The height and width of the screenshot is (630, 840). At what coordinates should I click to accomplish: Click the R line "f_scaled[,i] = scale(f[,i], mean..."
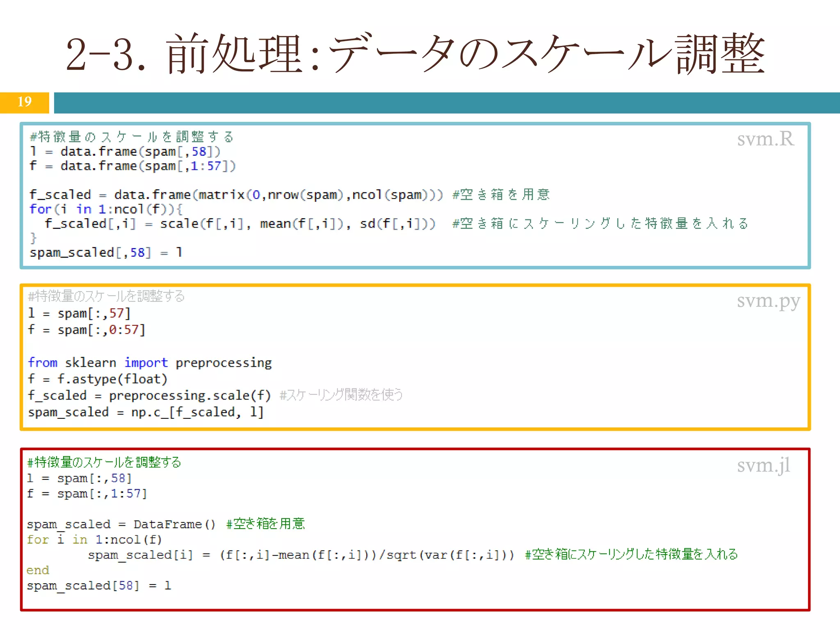point(240,224)
